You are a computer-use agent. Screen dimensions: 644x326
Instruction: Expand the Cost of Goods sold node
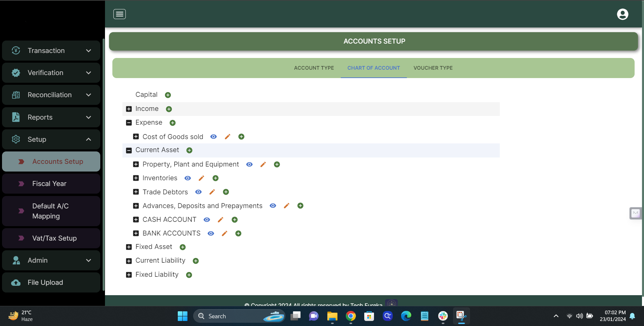pos(136,137)
